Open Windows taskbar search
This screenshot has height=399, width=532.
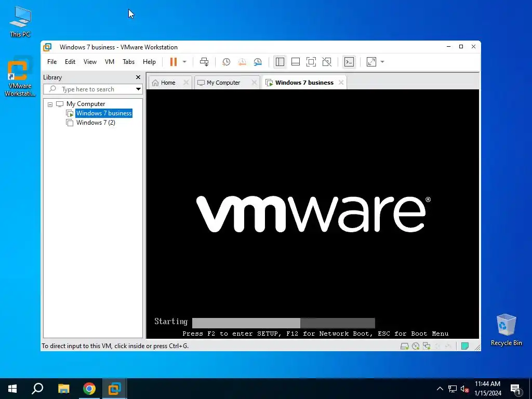tap(37, 389)
